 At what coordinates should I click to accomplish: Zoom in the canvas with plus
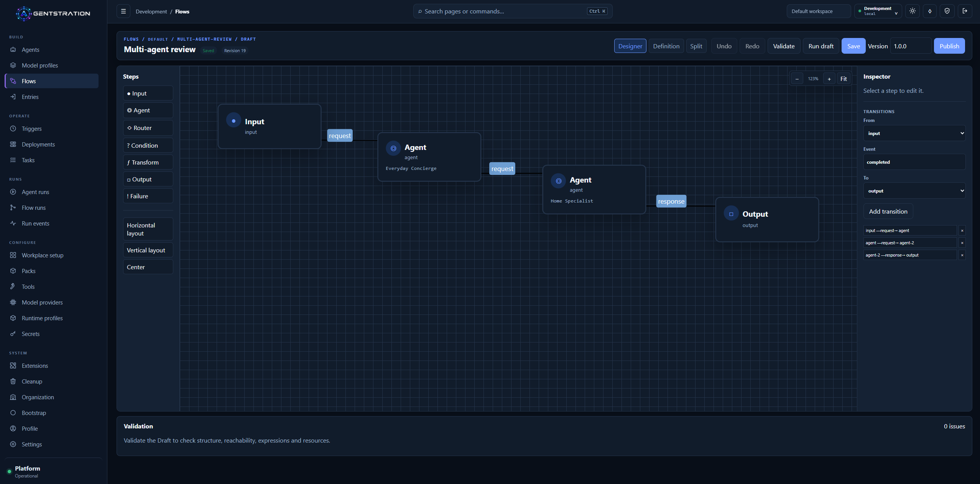tap(829, 79)
